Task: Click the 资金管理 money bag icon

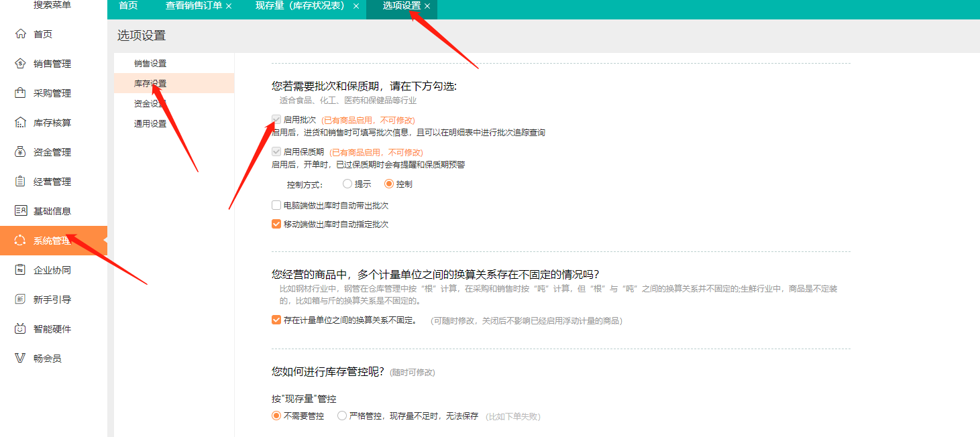Action: pyautogui.click(x=20, y=152)
